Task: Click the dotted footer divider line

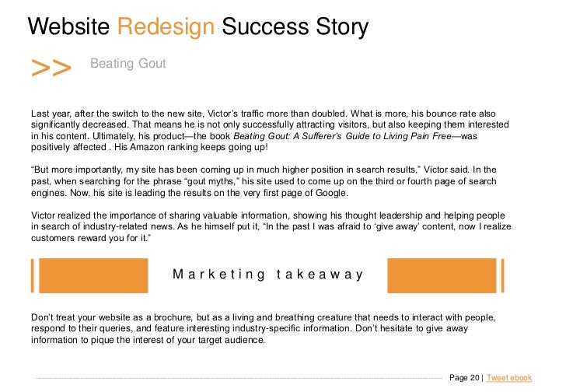Action: tap(239, 378)
